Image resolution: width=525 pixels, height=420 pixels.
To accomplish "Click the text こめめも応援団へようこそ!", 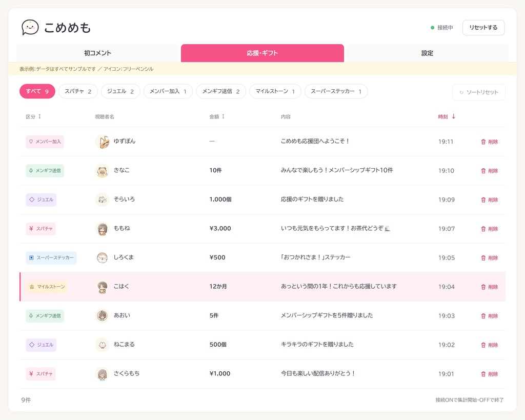I will click(x=315, y=142).
